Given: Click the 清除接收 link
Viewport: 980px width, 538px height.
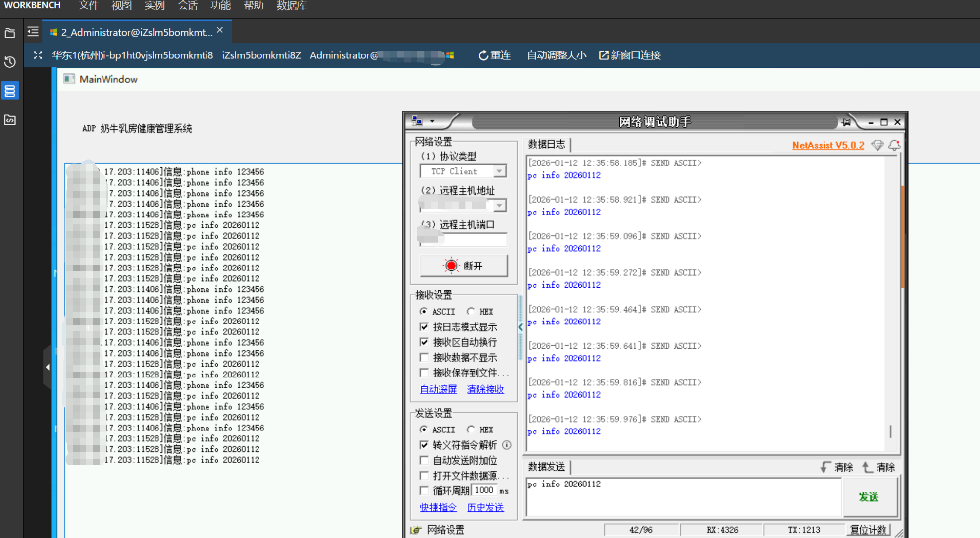Looking at the screenshot, I should pos(485,389).
